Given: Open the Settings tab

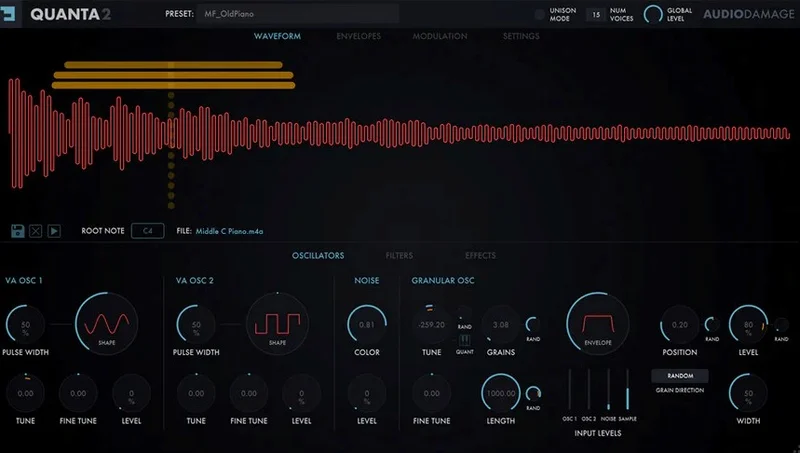Looking at the screenshot, I should [x=521, y=36].
